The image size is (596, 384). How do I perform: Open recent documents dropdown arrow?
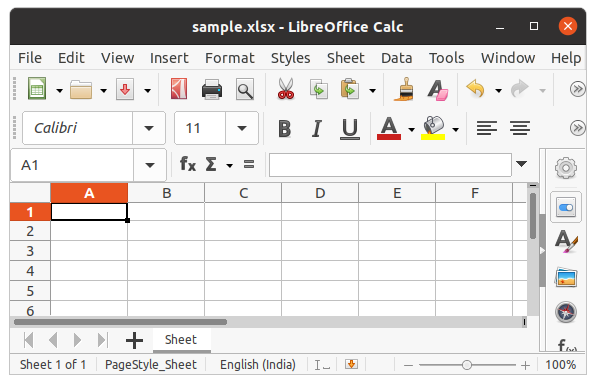103,90
